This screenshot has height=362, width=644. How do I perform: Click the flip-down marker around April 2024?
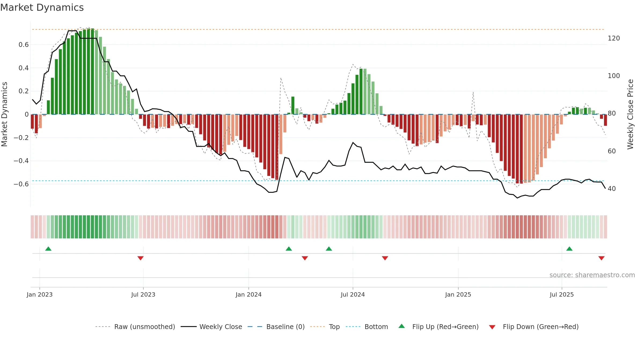[305, 258]
